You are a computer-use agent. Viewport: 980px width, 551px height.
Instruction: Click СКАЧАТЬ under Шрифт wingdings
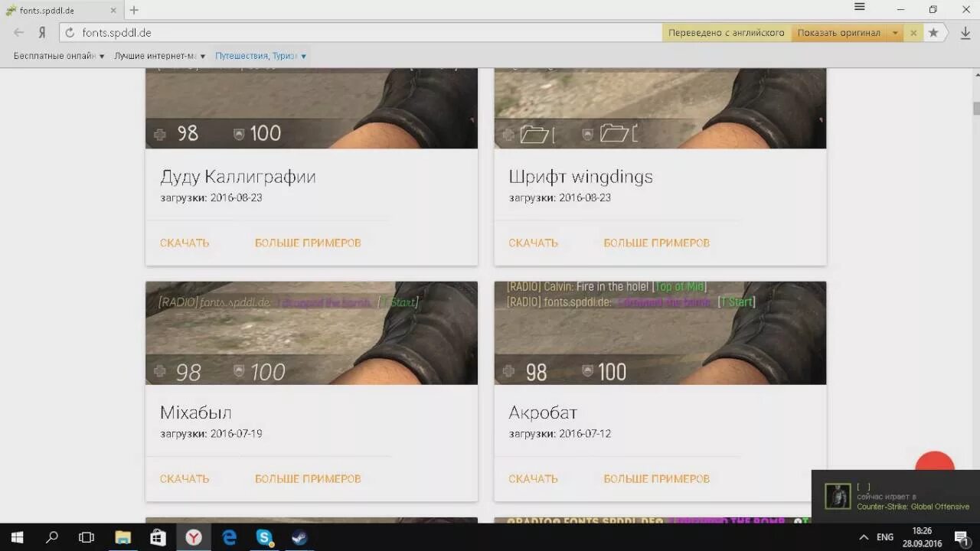tap(533, 243)
